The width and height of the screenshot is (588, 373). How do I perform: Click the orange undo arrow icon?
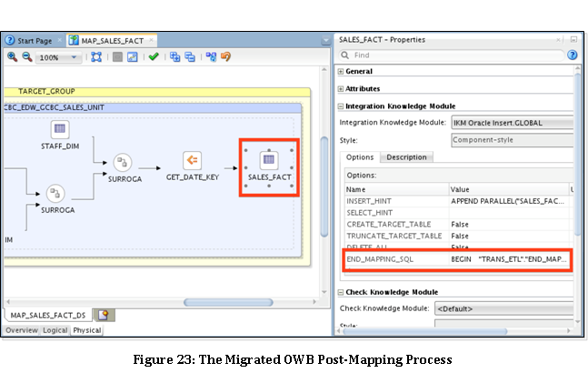[x=225, y=56]
